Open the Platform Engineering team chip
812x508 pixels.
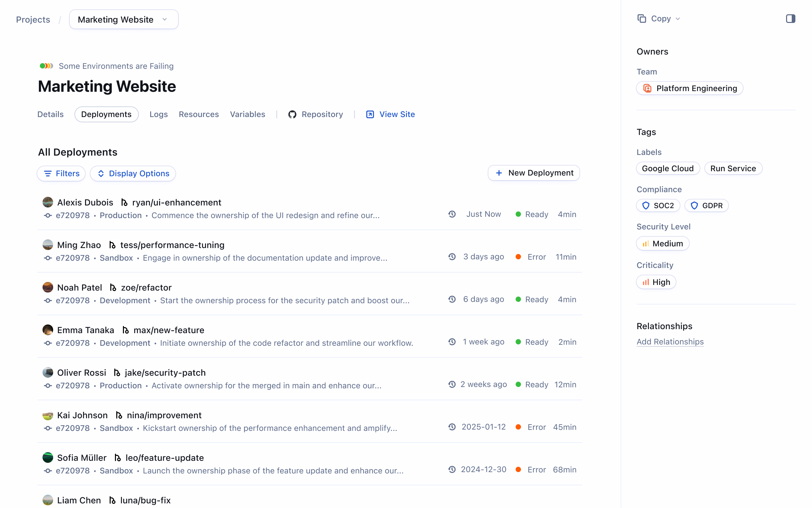(689, 88)
